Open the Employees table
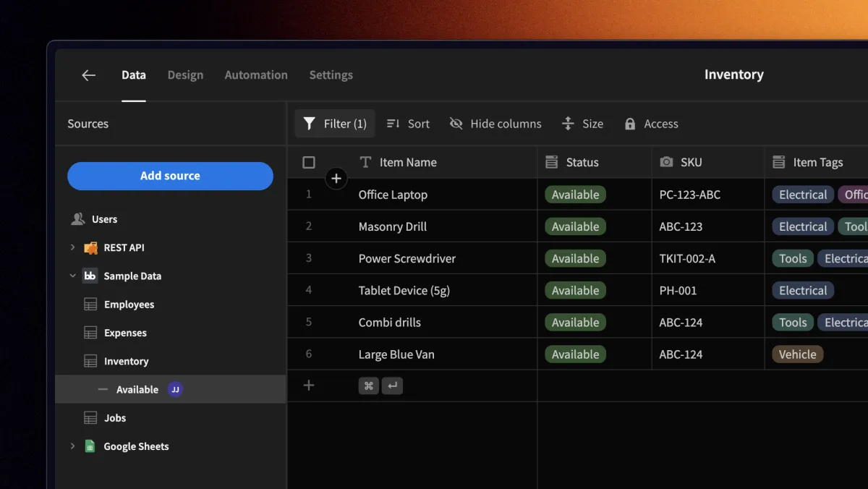The width and height of the screenshot is (868, 489). pos(129,305)
